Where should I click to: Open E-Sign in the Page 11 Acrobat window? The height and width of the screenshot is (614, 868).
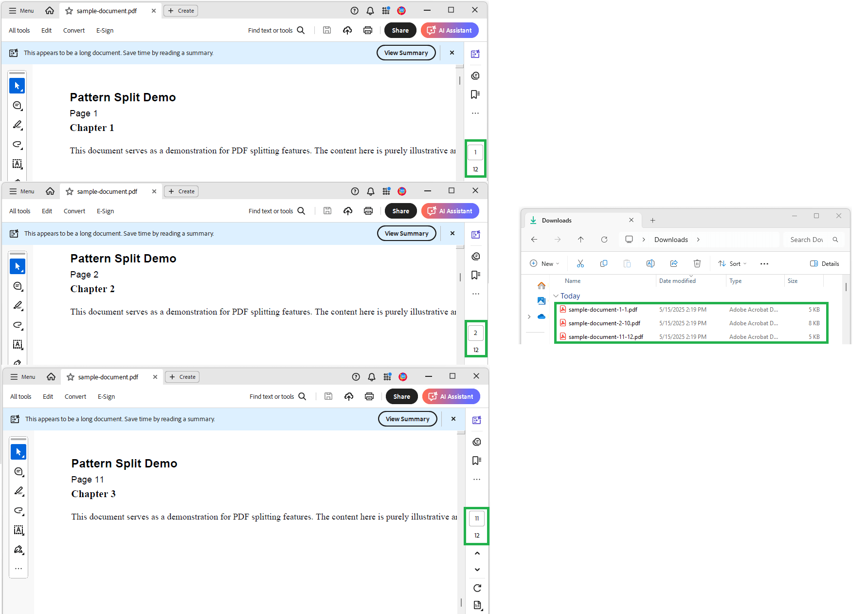[107, 396]
